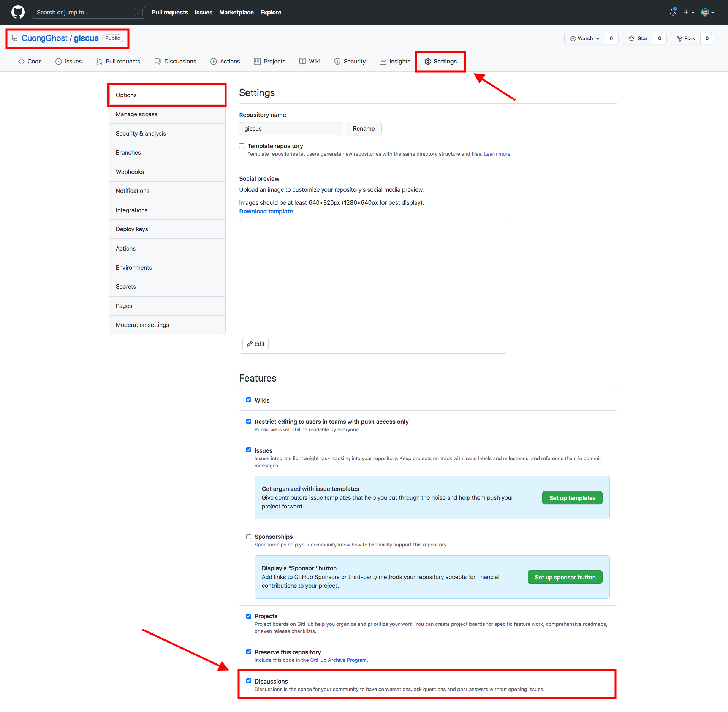Open the CuongGhost owner link

tap(44, 38)
